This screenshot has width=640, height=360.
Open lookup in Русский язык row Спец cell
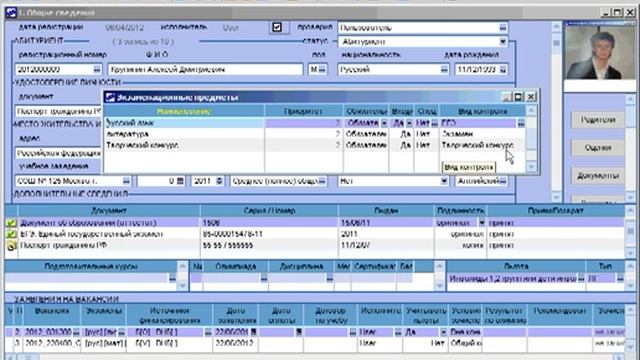pyautogui.click(x=434, y=123)
